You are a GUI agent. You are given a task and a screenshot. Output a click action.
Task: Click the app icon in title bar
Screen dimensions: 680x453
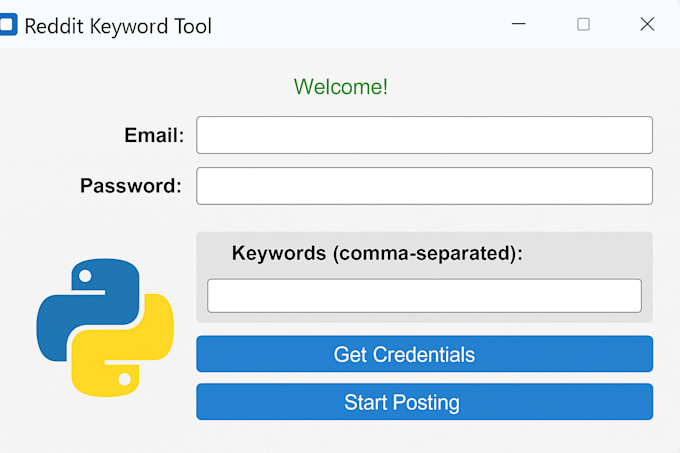[x=7, y=24]
